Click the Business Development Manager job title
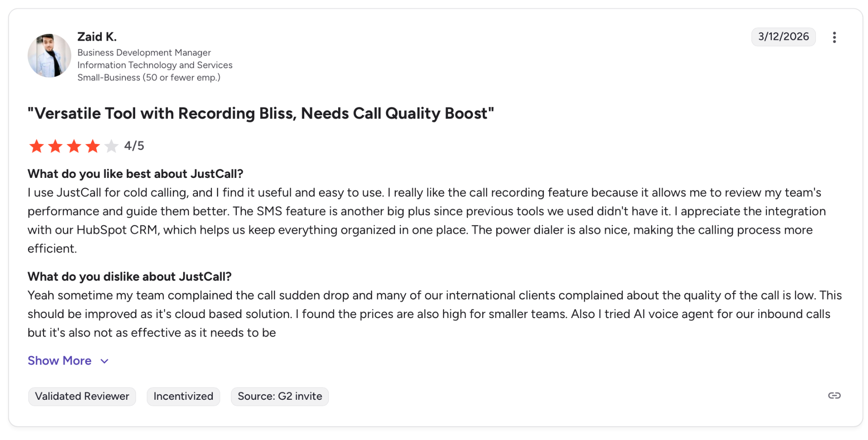 (x=144, y=53)
